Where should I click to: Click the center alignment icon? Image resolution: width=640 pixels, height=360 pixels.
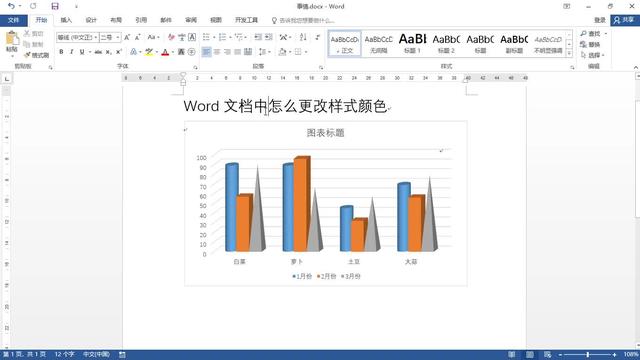pyautogui.click(x=217, y=52)
